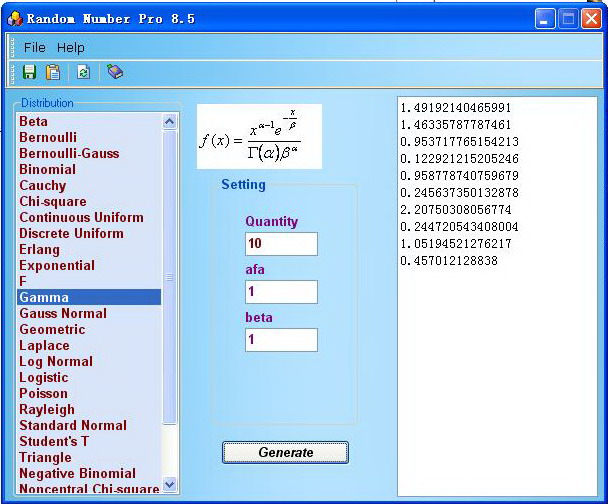Click the book Help icon in toolbar
The image size is (608, 504).
pos(115,72)
